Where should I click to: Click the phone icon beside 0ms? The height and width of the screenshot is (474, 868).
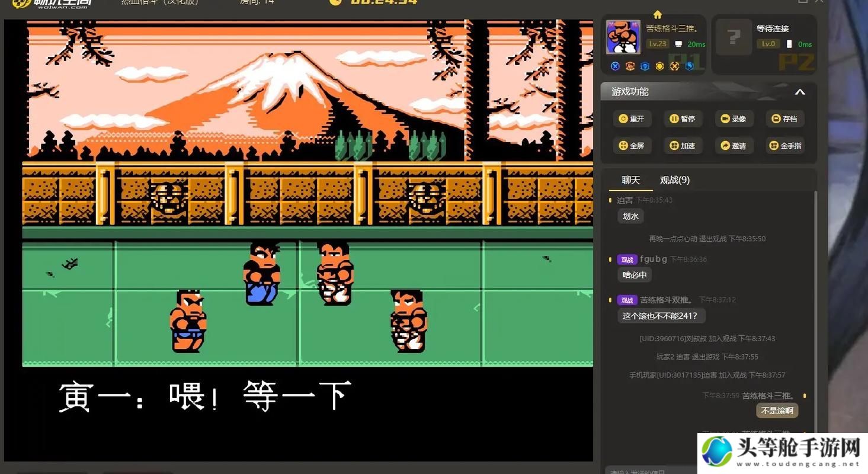(x=789, y=44)
